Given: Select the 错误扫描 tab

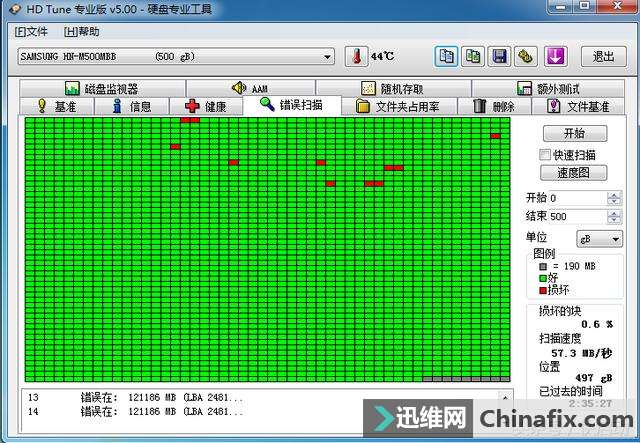Looking at the screenshot, I should click(x=292, y=105).
